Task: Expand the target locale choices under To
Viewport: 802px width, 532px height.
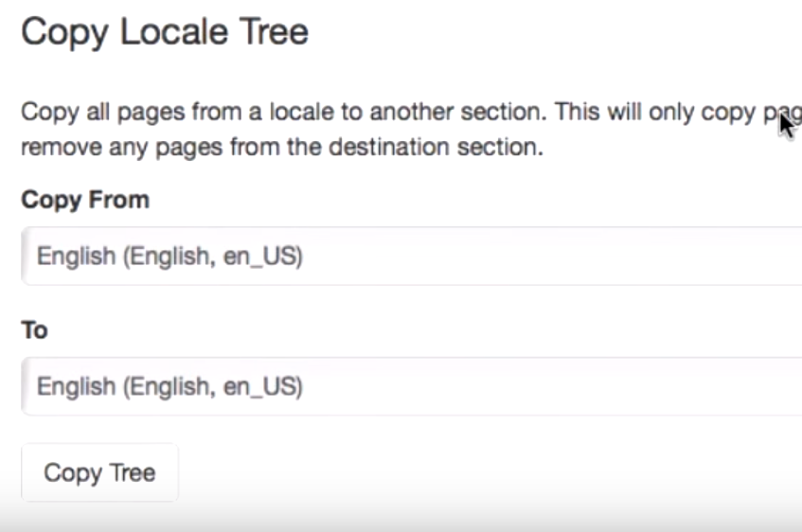Action: [568, 386]
